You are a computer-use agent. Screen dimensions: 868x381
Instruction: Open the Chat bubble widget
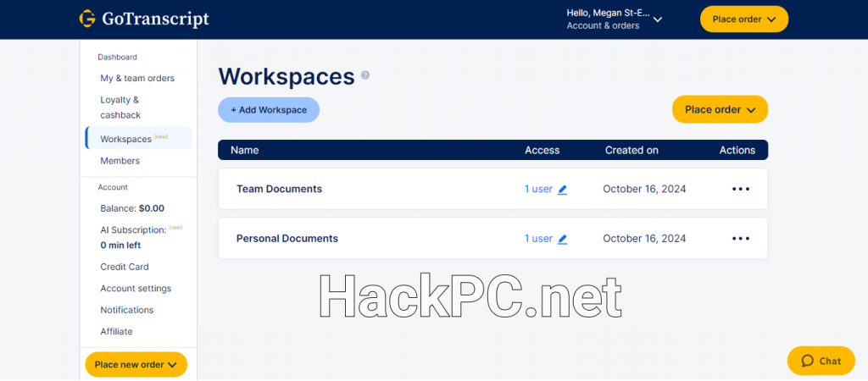pyautogui.click(x=821, y=361)
